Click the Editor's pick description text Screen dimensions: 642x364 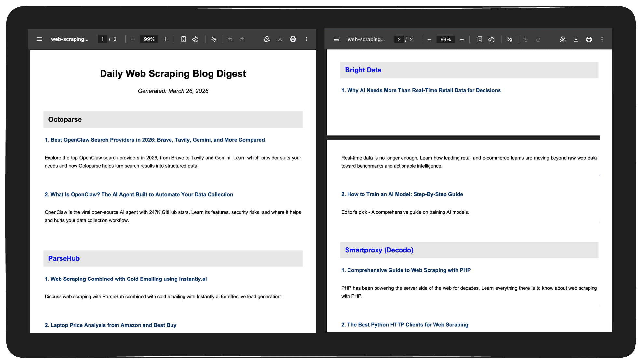[x=405, y=212]
